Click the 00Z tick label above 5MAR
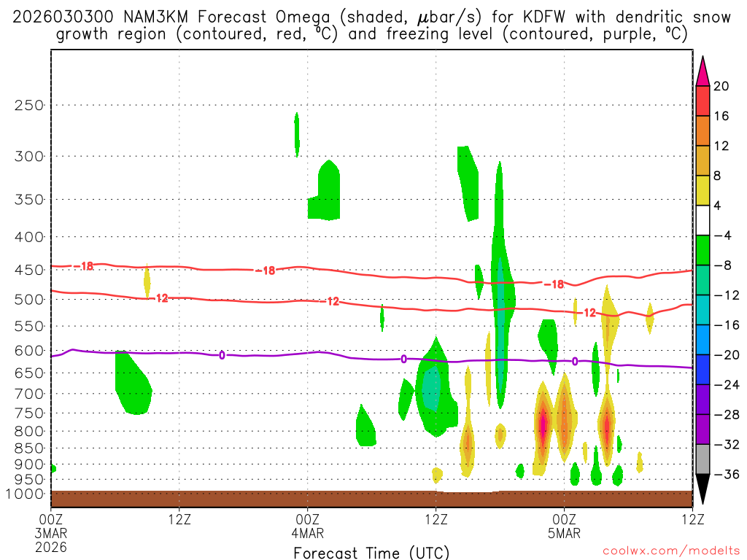 point(564,519)
